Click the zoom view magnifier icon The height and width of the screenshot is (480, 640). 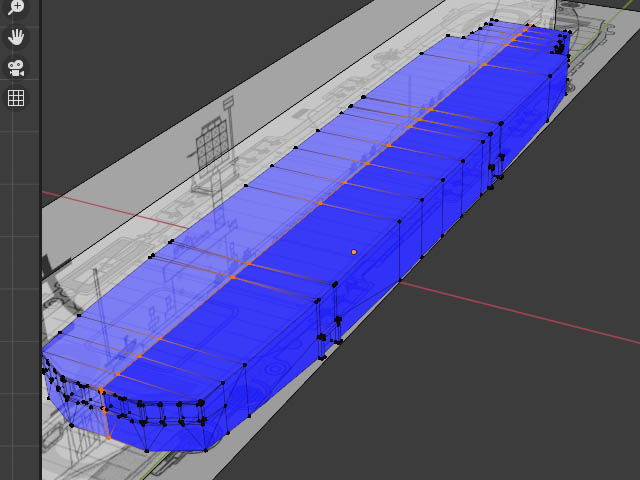click(x=16, y=6)
